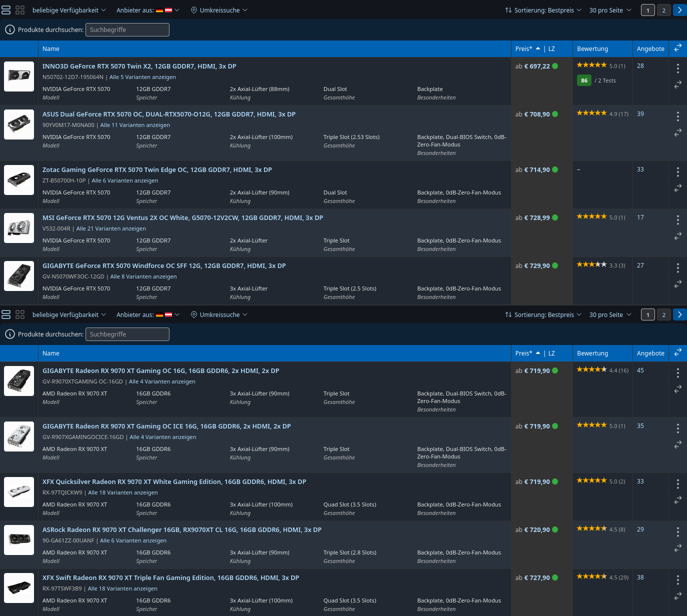Switch to grid view in the Radeon RX 9070 XT listing
This screenshot has height=616, width=687.
20,314
